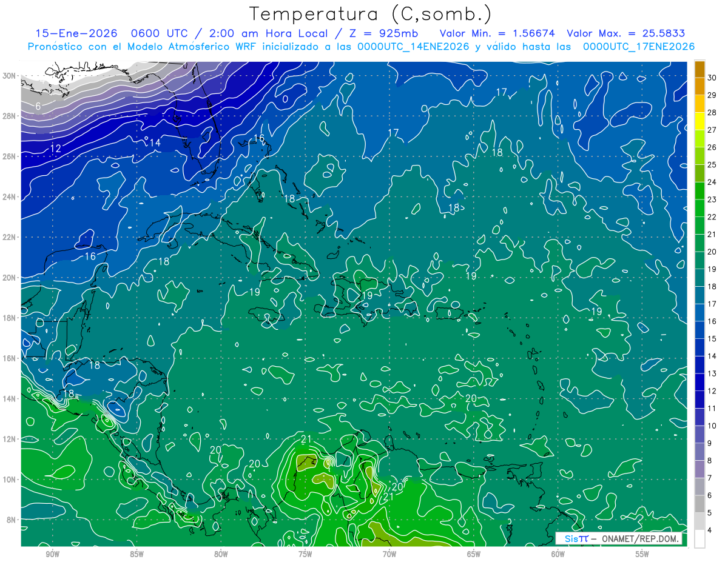Click the "22N" latitude label
This screenshot has width=728, height=562.
coord(9,237)
